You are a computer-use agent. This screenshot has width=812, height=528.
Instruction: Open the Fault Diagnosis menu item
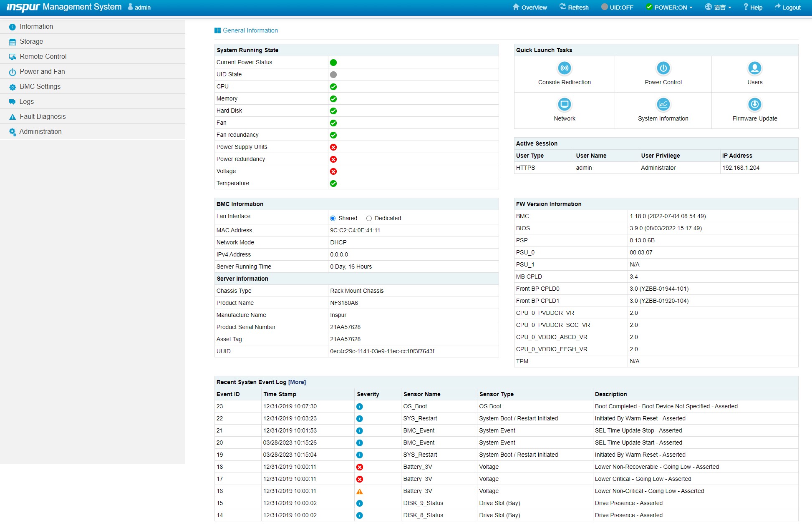[43, 116]
